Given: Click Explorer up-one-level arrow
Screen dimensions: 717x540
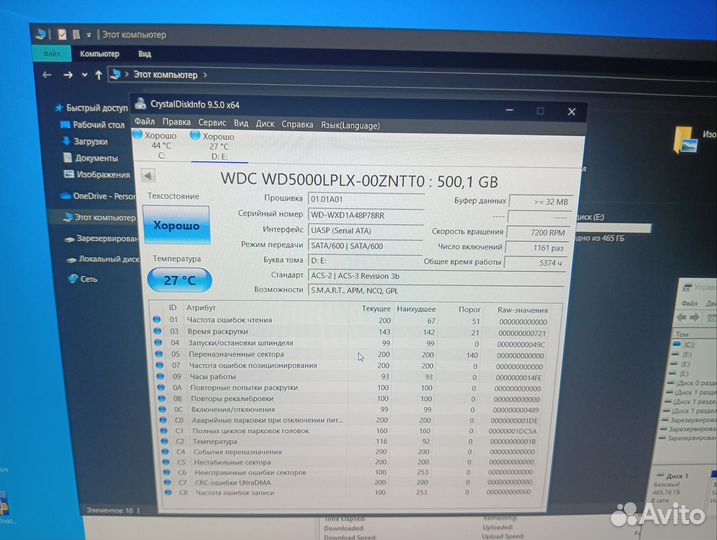Looking at the screenshot, I should pos(98,75).
